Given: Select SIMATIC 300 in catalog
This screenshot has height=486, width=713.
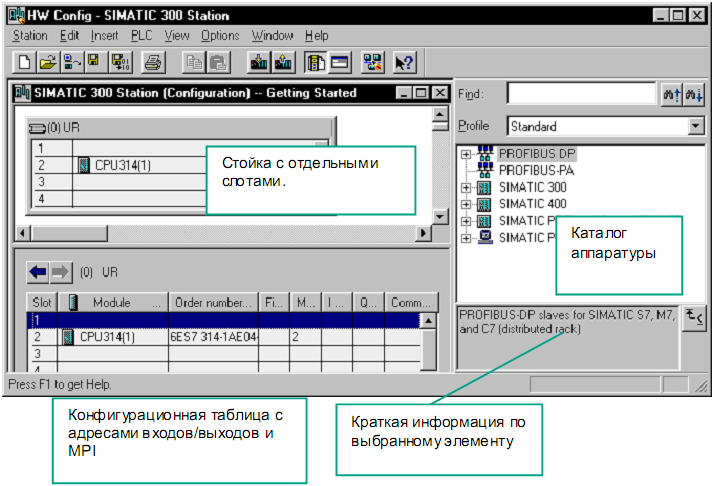Looking at the screenshot, I should 532,187.
